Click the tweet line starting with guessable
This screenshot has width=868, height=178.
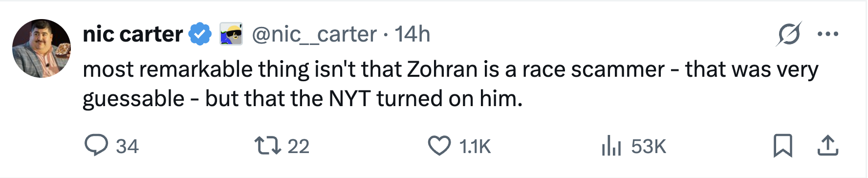303,99
